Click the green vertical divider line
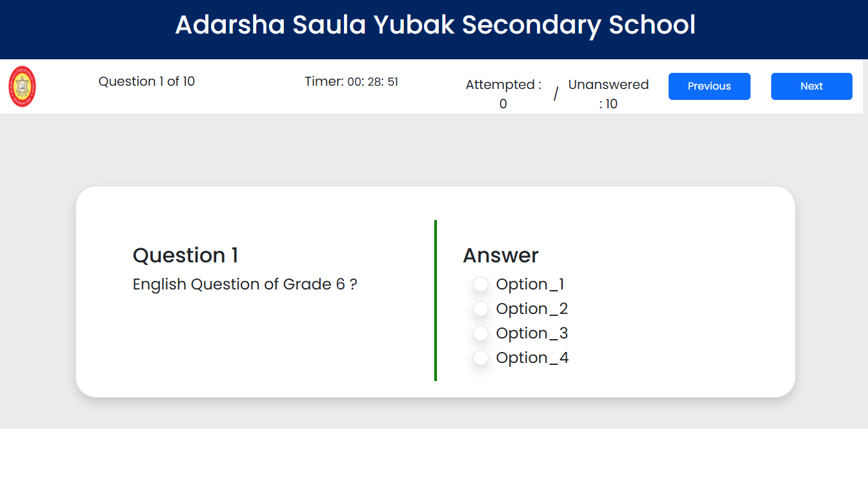Screen dimensions: 868x479 (x=436, y=300)
